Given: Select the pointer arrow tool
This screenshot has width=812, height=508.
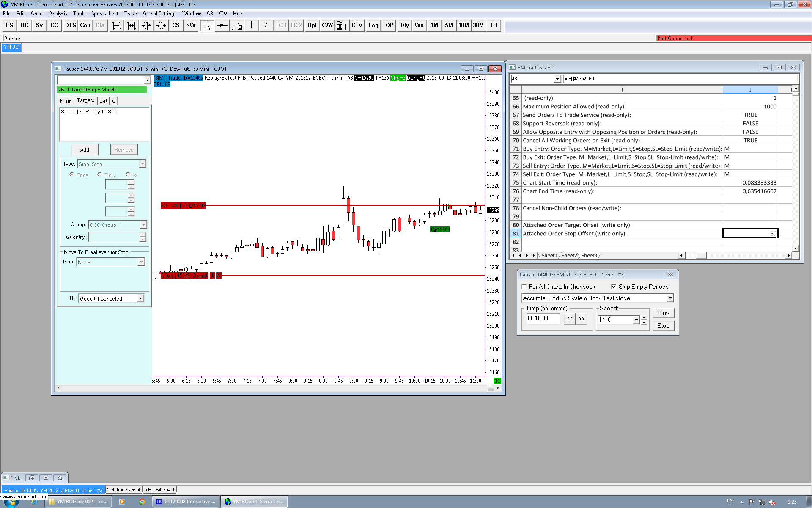Looking at the screenshot, I should click(x=207, y=25).
